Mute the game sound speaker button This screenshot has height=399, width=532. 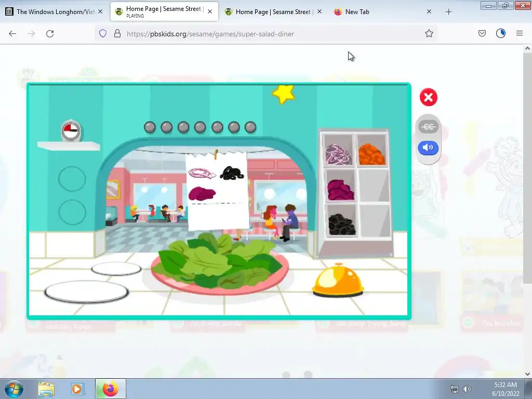click(x=428, y=148)
